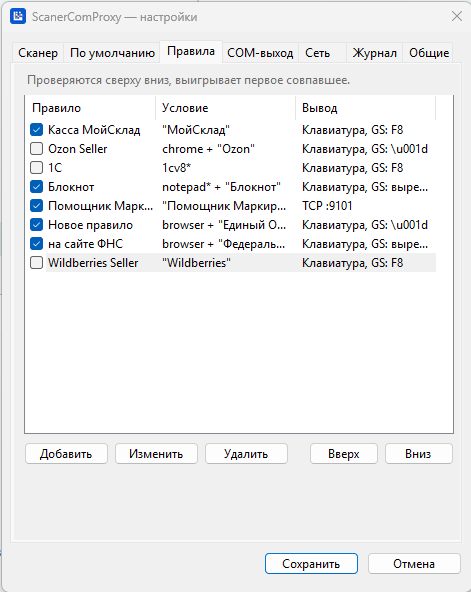This screenshot has height=592, width=471.
Task: Sort by the Правило column header
Action: point(90,108)
